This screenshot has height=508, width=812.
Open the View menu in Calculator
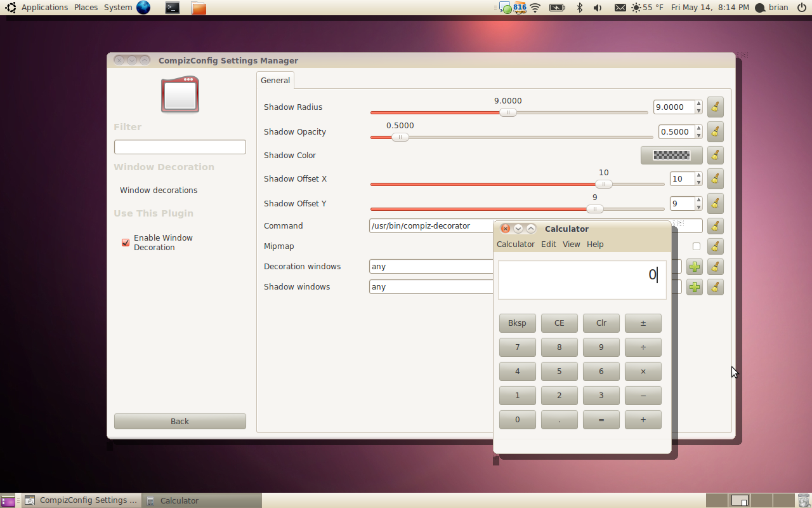tap(571, 244)
